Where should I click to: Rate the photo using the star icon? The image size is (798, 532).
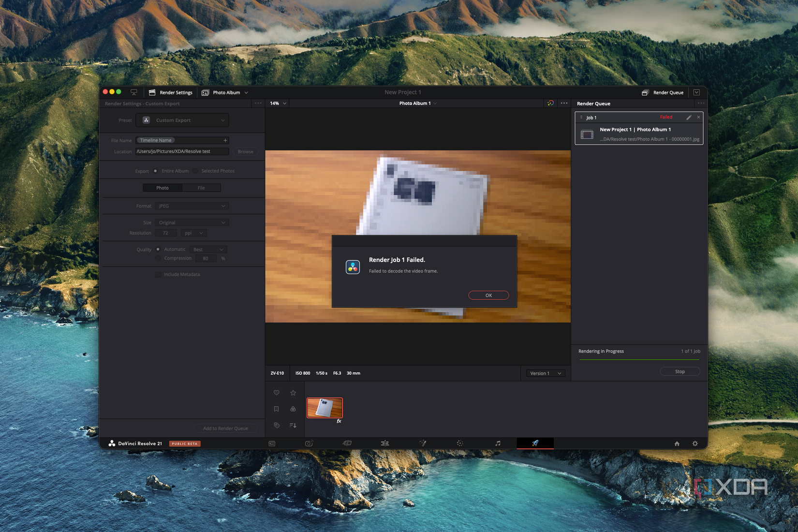pyautogui.click(x=293, y=393)
